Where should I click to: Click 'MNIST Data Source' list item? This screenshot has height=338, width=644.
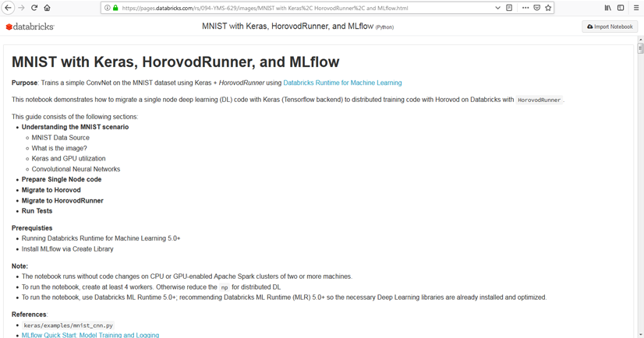[x=60, y=138]
